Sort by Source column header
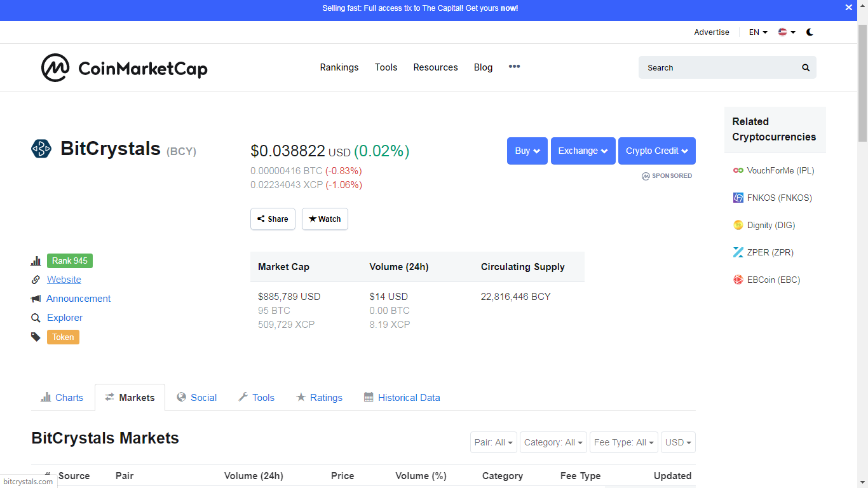 (74, 476)
